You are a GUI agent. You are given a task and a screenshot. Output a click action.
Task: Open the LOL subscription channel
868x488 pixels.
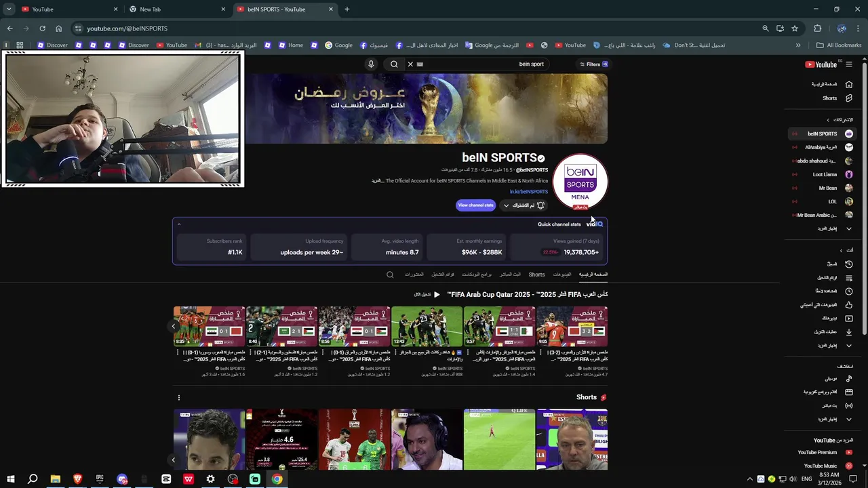pos(823,201)
